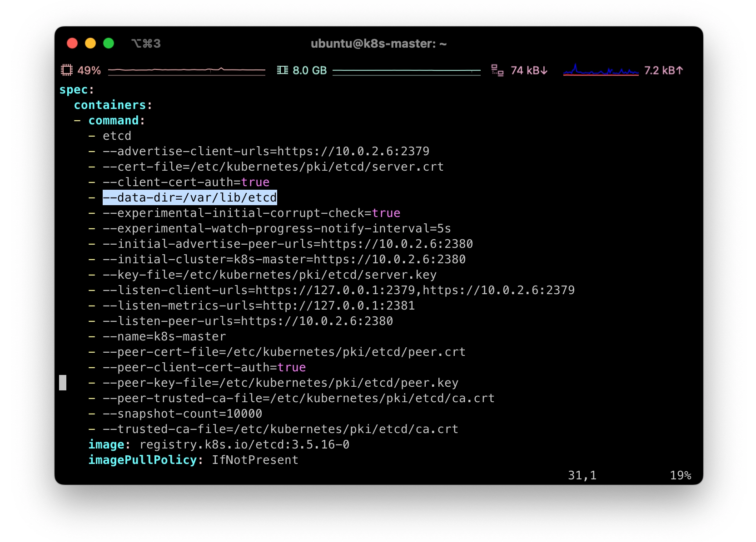Image resolution: width=756 pixels, height=542 pixels.
Task: Click the --peer-key-file peer.key line
Action: 280,383
